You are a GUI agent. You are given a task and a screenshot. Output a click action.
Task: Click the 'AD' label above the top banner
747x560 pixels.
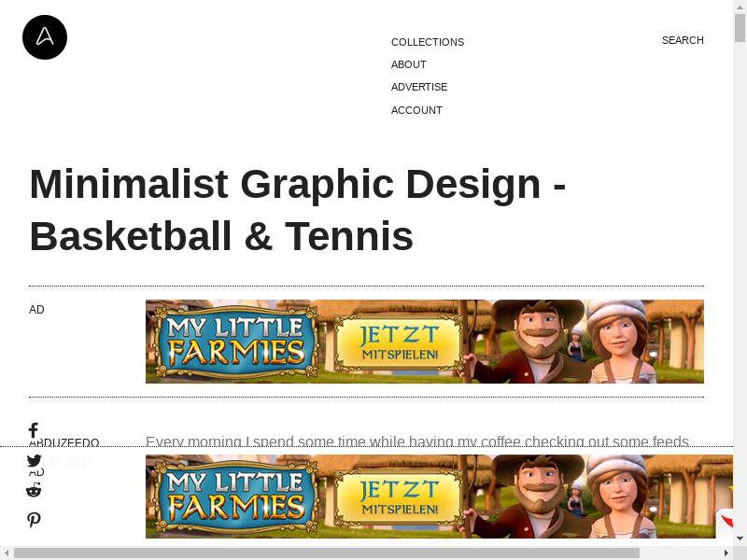[x=36, y=310]
